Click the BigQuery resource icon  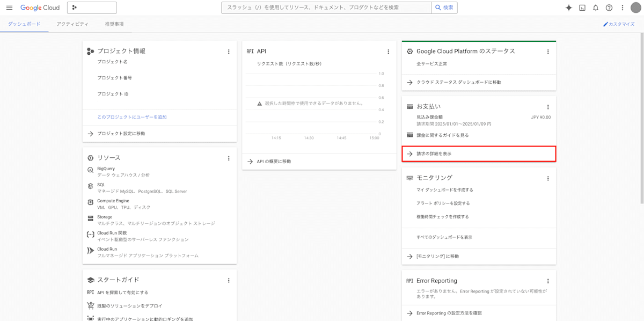91,170
